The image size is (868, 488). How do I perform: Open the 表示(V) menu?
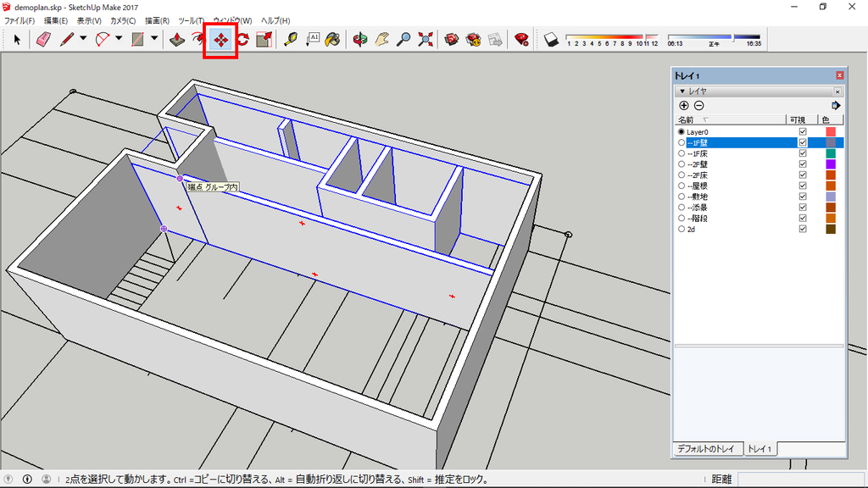click(x=89, y=20)
